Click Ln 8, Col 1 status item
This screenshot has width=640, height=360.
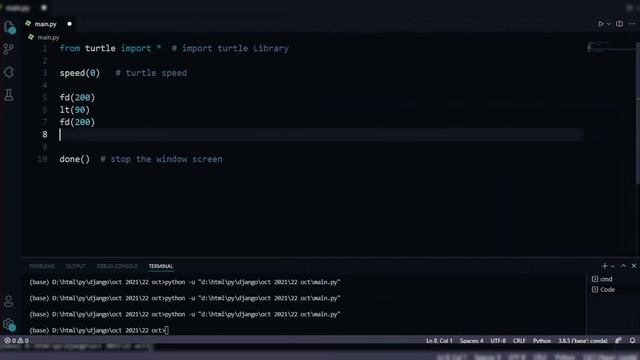[439, 341]
